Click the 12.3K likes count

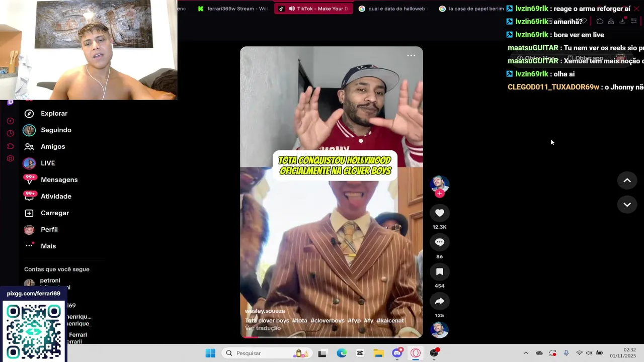pyautogui.click(x=439, y=227)
